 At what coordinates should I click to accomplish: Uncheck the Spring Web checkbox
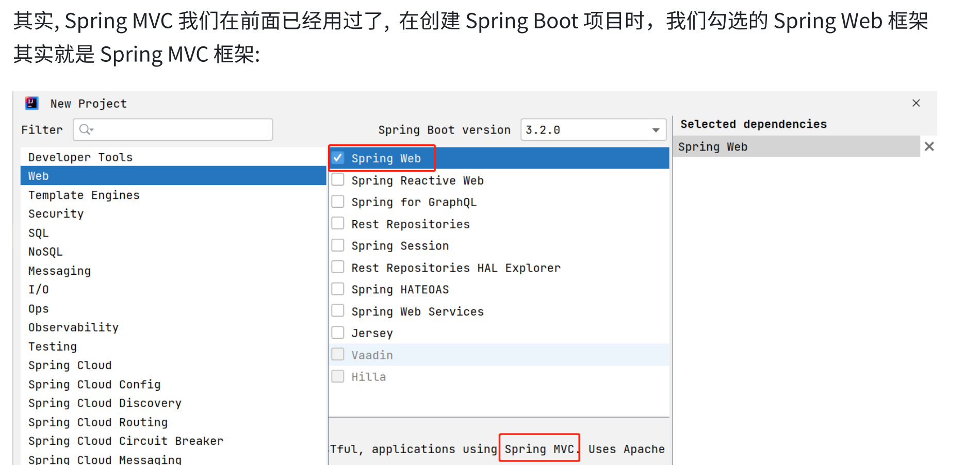click(x=338, y=158)
